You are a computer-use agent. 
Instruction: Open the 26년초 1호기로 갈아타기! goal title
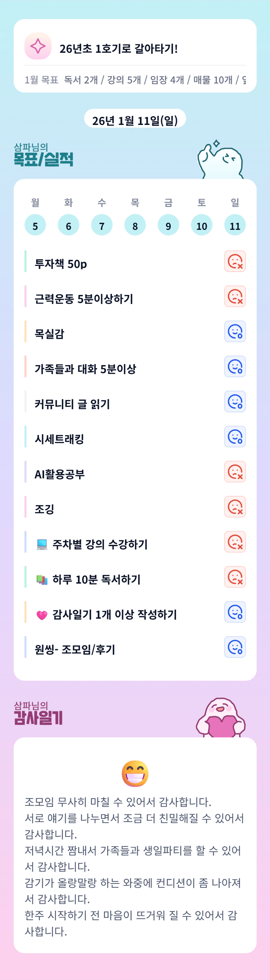119,49
